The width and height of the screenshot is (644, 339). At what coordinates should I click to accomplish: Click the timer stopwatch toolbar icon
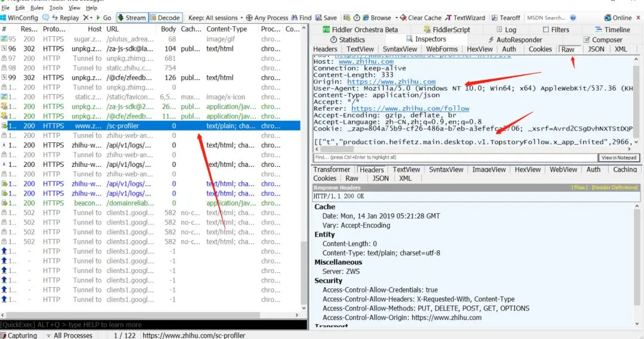pos(357,18)
